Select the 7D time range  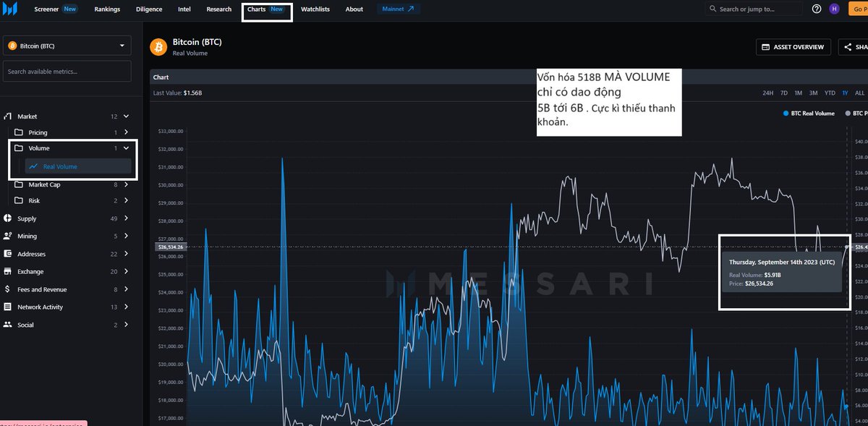(784, 93)
